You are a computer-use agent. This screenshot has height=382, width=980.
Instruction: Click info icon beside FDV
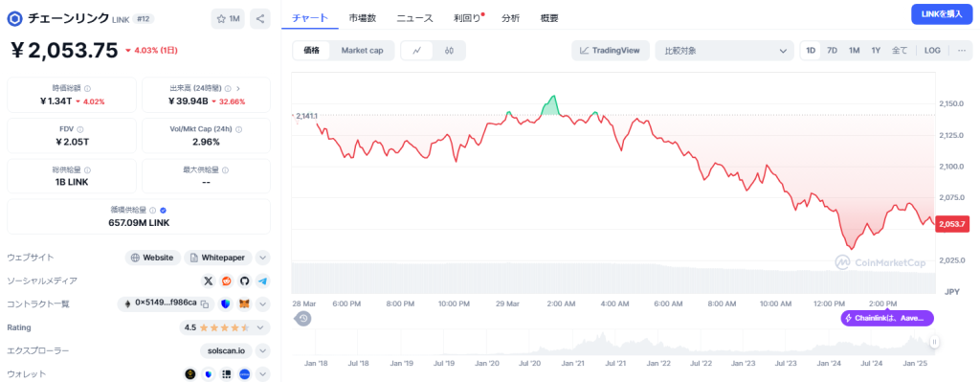point(79,129)
